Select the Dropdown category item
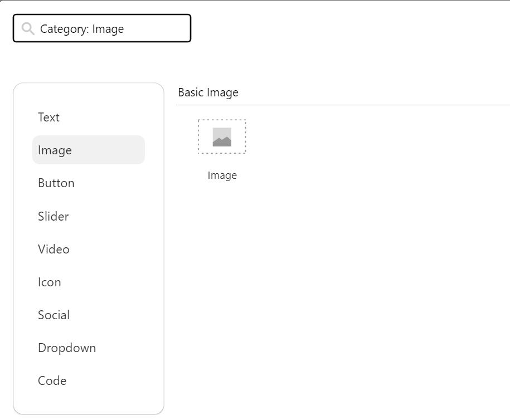510x420 pixels. [67, 348]
